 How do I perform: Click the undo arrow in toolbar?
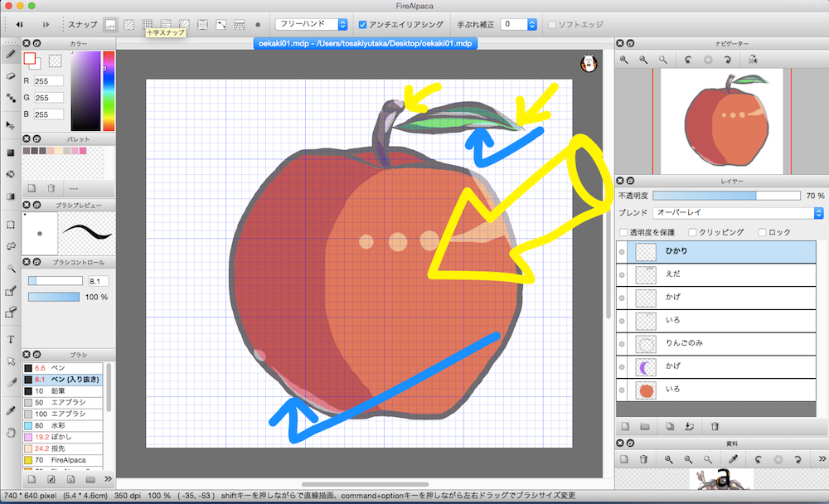20,24
